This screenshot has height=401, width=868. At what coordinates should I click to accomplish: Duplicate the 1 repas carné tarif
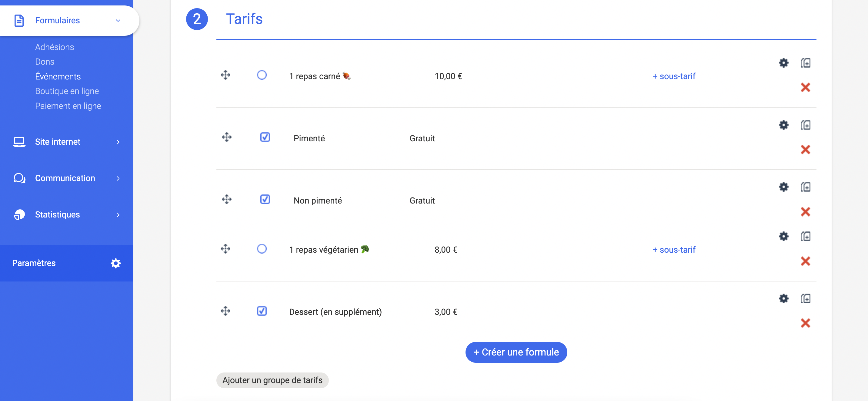(805, 63)
